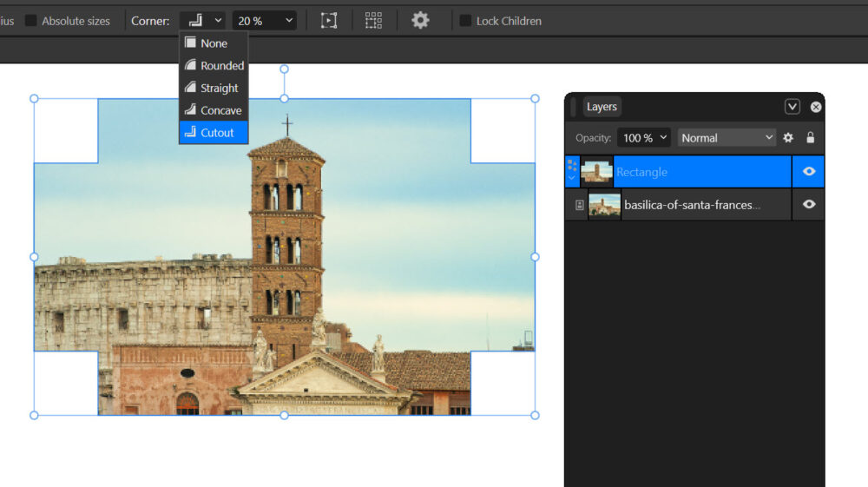Hide the basilica-of-santa-frances image layer
The image size is (868, 487).
click(x=809, y=205)
